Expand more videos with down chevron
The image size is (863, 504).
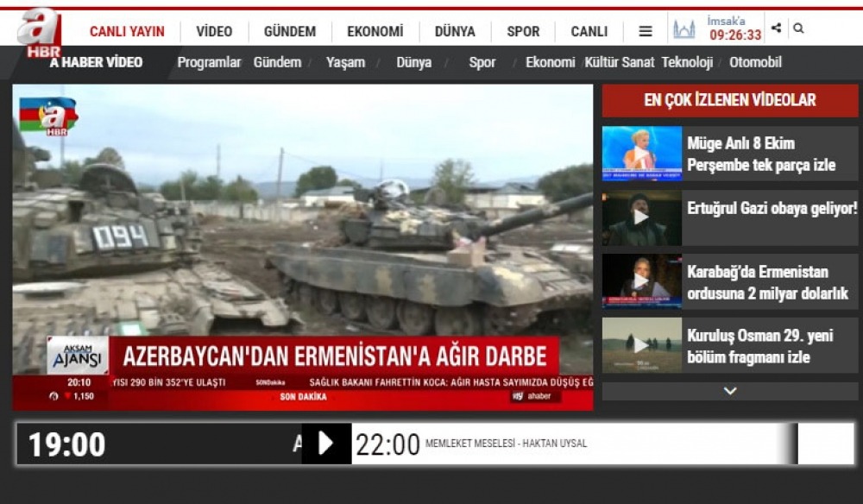click(730, 391)
